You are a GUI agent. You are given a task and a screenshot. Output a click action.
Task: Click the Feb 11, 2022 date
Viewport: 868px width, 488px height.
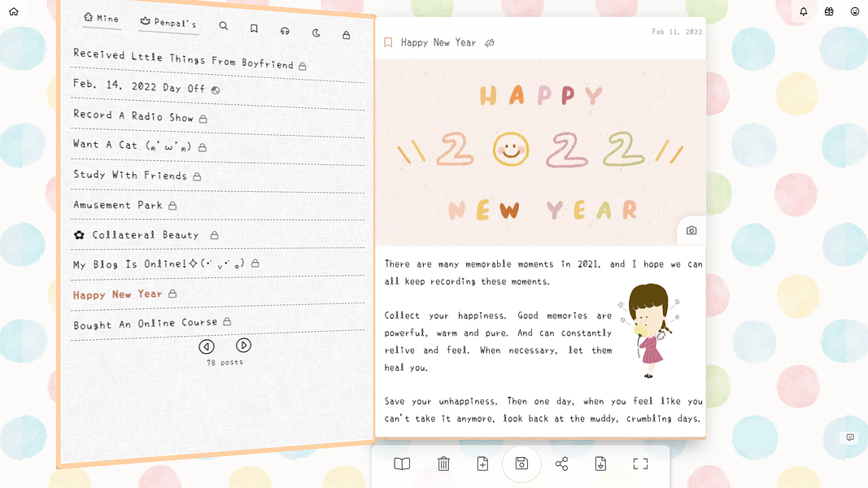click(x=677, y=32)
